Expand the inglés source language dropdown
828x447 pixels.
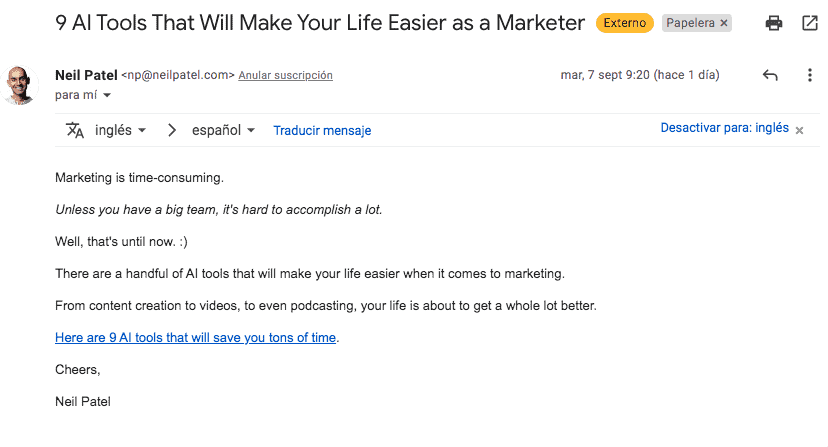[x=120, y=130]
